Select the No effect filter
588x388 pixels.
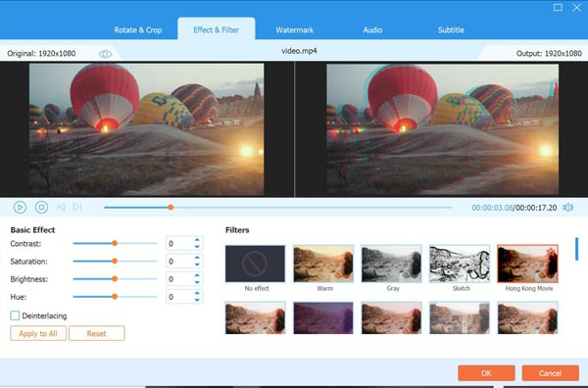pyautogui.click(x=255, y=264)
